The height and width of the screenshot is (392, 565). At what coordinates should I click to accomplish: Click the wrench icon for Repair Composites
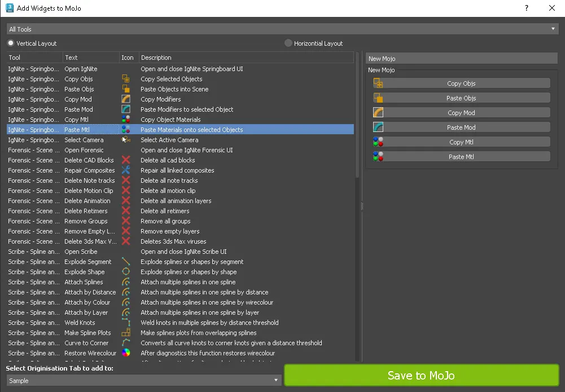point(126,170)
